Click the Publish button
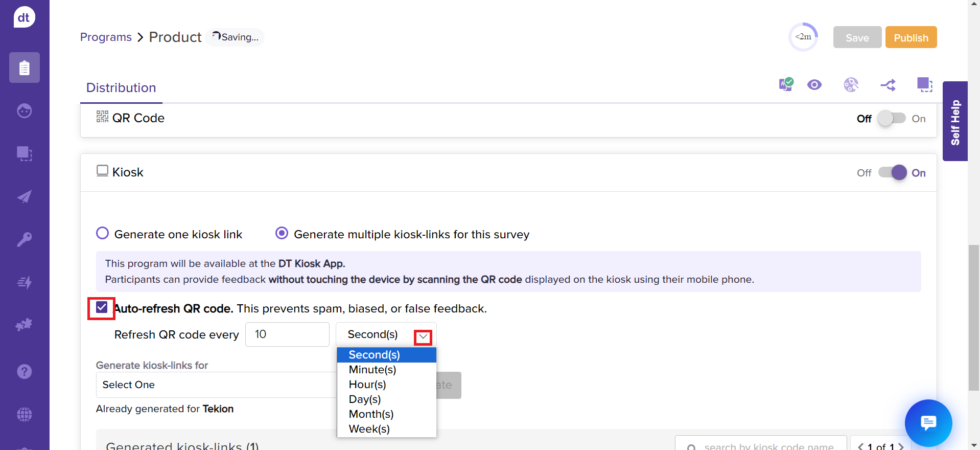 click(x=911, y=38)
